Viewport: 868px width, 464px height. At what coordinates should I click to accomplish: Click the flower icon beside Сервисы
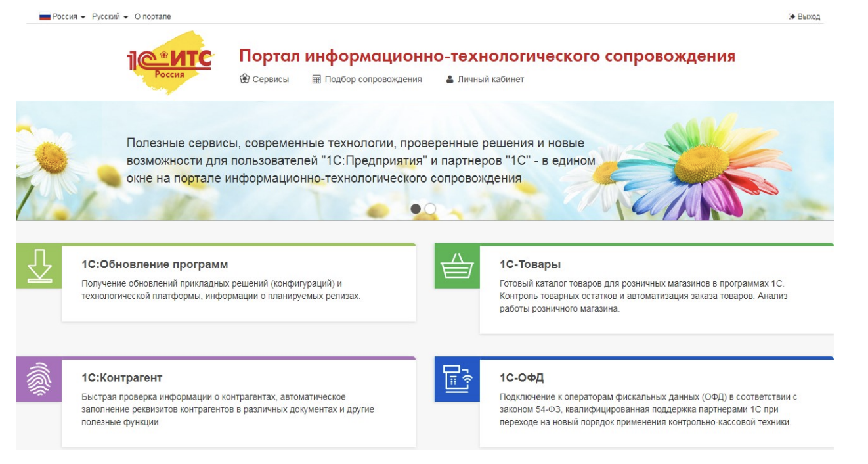point(245,79)
